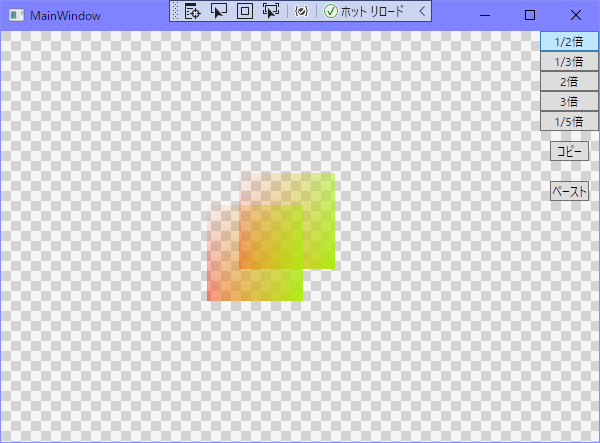Click the 1/5倍 scale button

pos(569,121)
